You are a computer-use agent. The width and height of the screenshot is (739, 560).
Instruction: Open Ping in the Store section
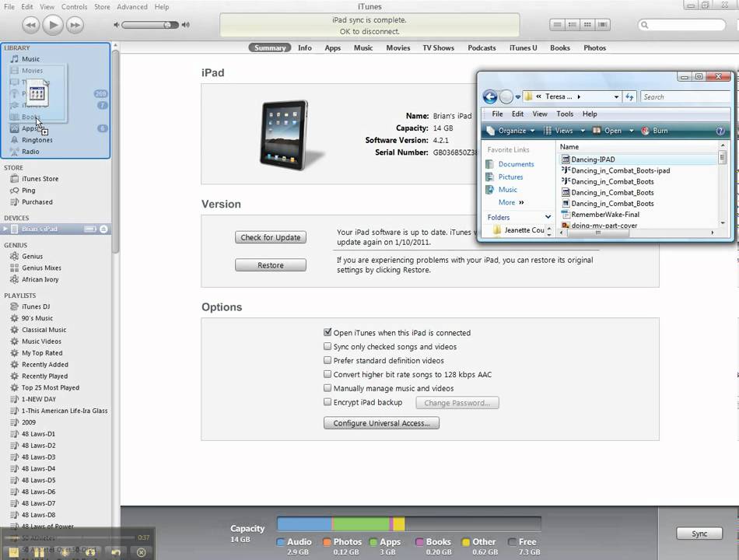[x=28, y=191]
